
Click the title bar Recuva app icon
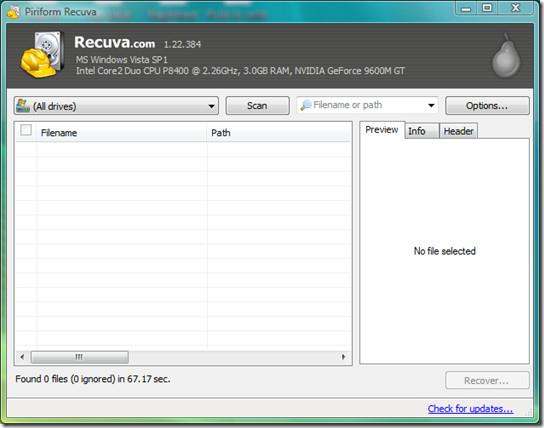13,12
